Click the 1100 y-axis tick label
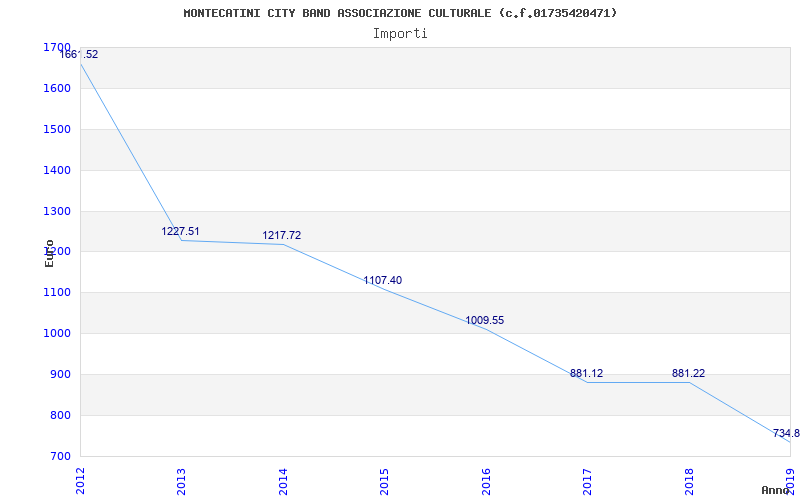The width and height of the screenshot is (800, 500). tap(57, 292)
